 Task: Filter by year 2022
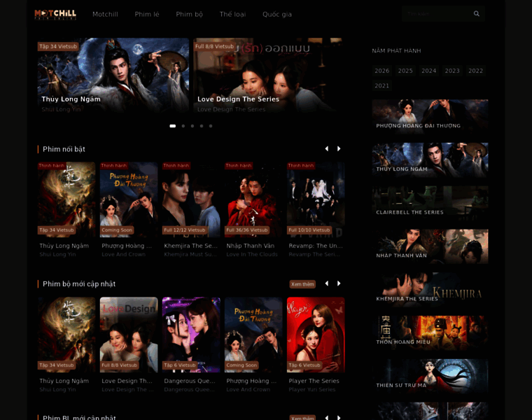[x=476, y=71]
